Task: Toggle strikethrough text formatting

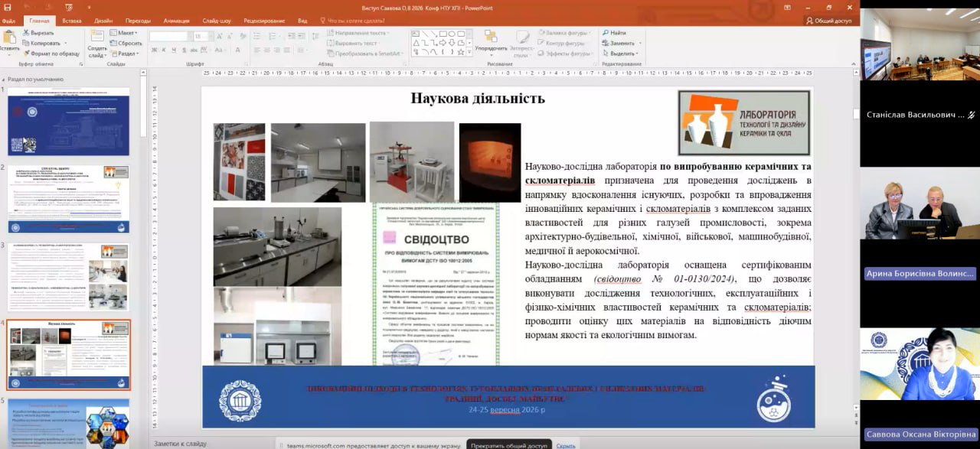Action: (x=194, y=50)
